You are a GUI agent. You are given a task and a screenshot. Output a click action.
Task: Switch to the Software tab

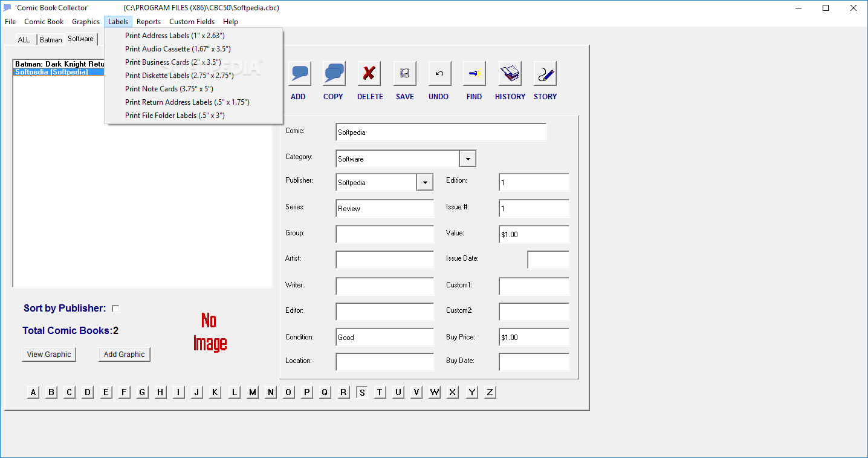click(x=81, y=39)
